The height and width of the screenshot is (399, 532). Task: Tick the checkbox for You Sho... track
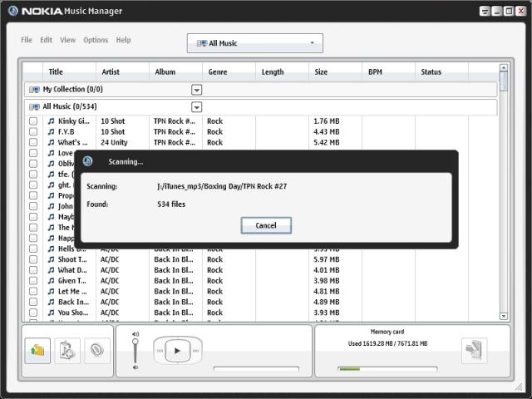pyautogui.click(x=33, y=313)
